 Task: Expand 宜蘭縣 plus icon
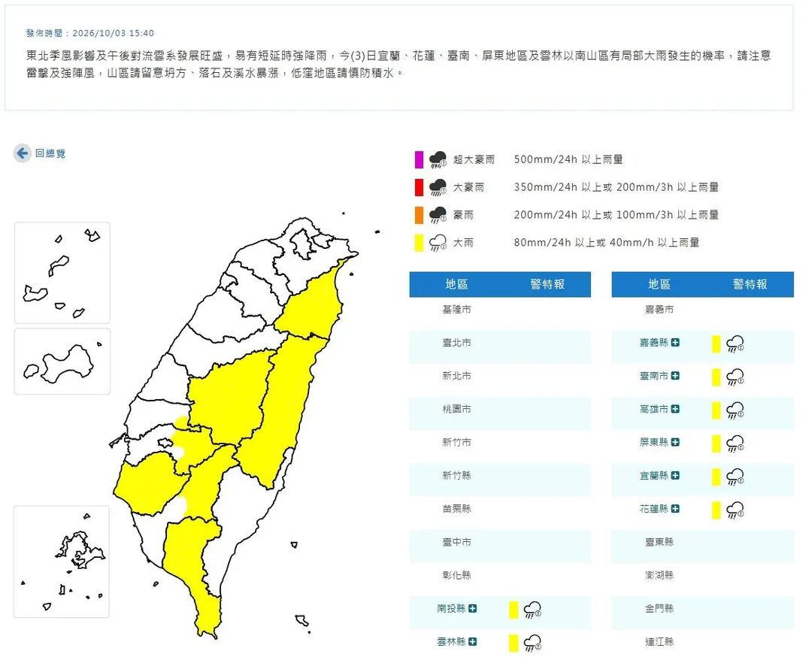tap(675, 475)
